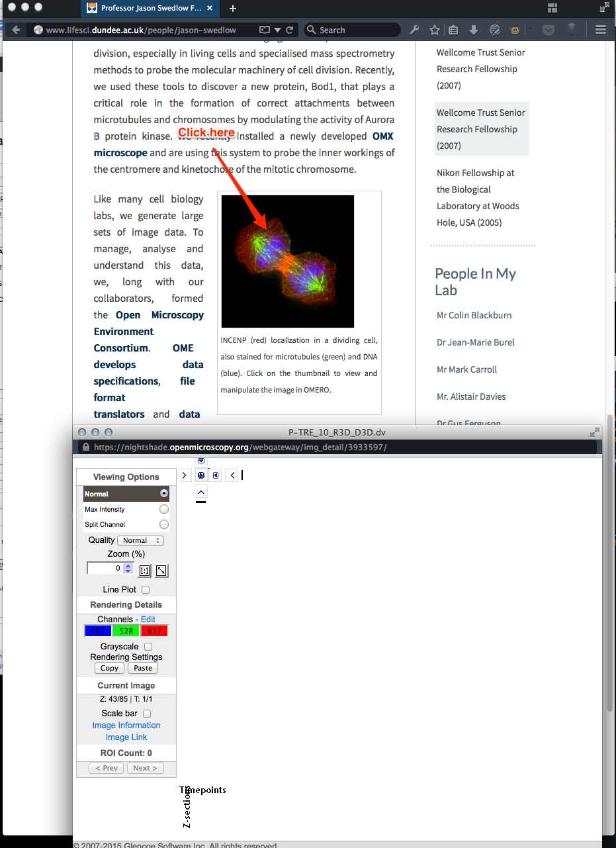
Task: Click the 1:1 zoom button
Action: tap(144, 571)
